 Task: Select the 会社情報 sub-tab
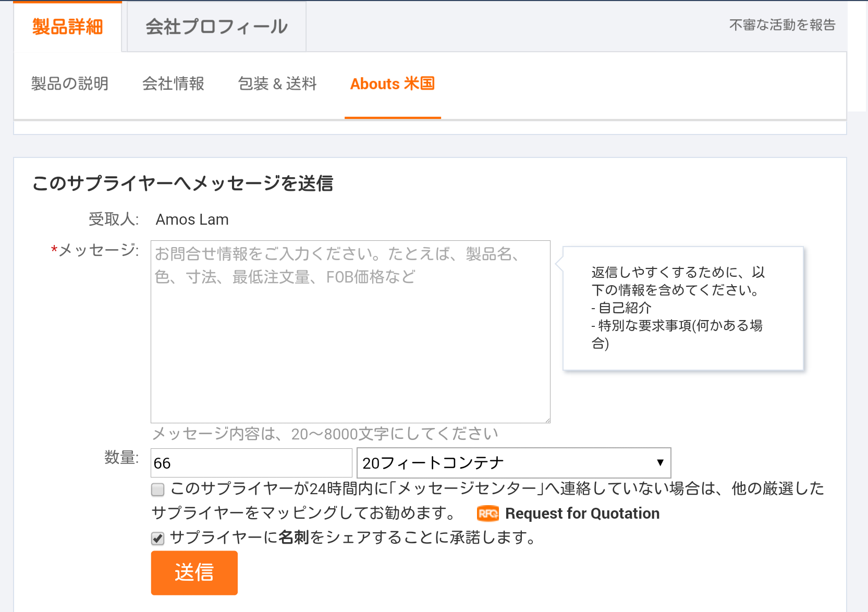[x=173, y=83]
